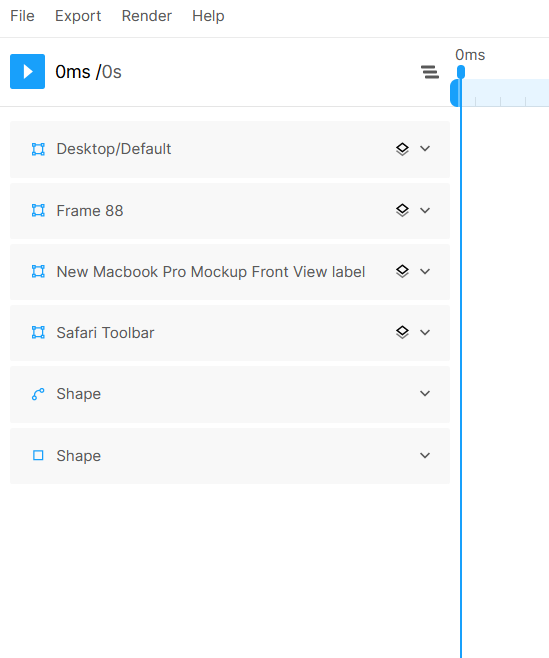The width and height of the screenshot is (549, 658).
Task: Click the frame icon beside Safari Toolbar
Action: (38, 332)
